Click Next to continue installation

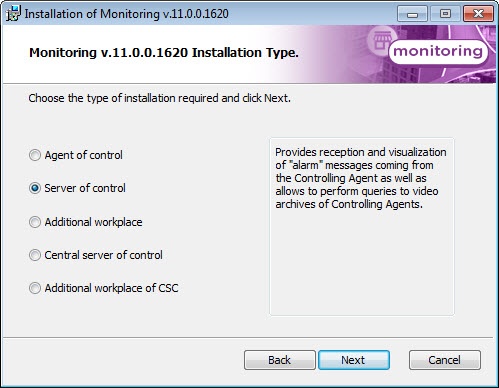354,360
